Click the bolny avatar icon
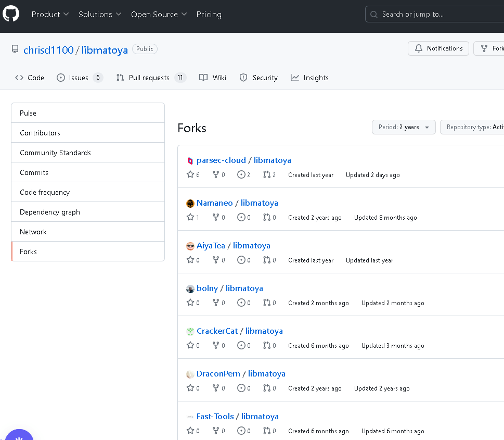Image resolution: width=504 pixels, height=440 pixels. (190, 288)
